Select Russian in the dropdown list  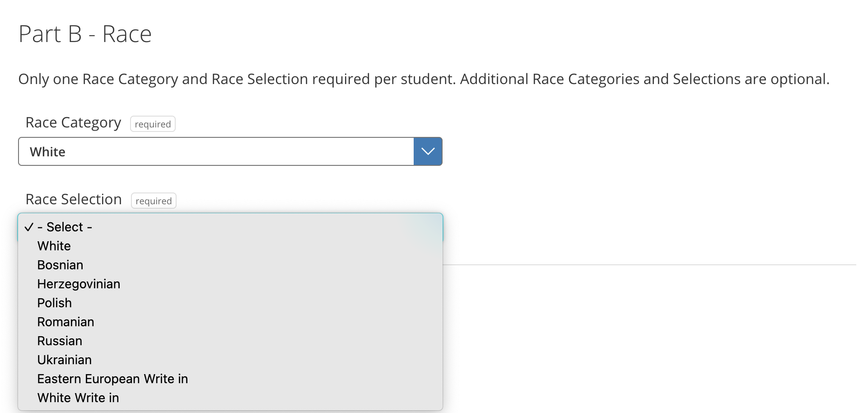pos(59,341)
